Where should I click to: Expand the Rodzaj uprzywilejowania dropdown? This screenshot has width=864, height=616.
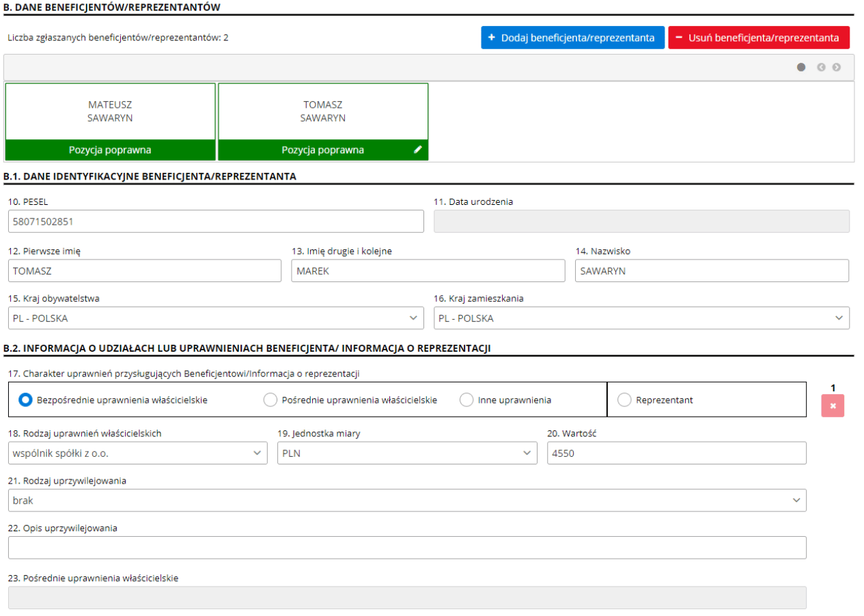point(796,500)
